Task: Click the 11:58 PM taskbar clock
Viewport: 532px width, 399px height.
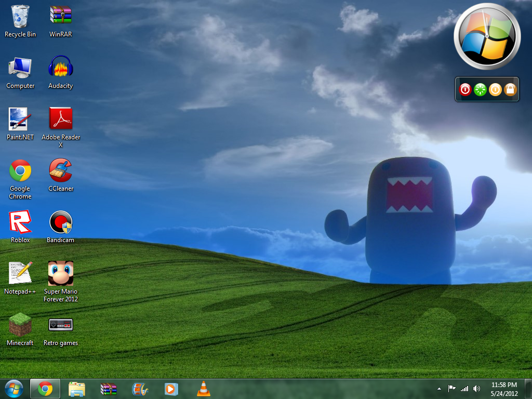Action: (504, 389)
